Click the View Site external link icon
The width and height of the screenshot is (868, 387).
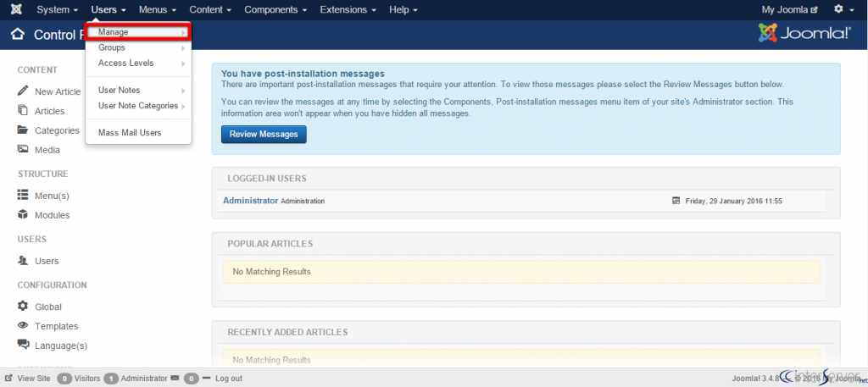[8, 379]
